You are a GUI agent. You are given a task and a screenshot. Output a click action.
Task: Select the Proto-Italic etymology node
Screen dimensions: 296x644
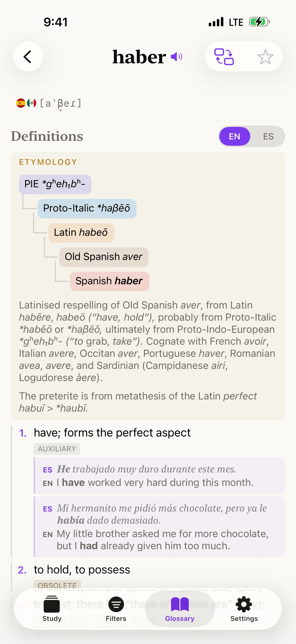(x=87, y=209)
